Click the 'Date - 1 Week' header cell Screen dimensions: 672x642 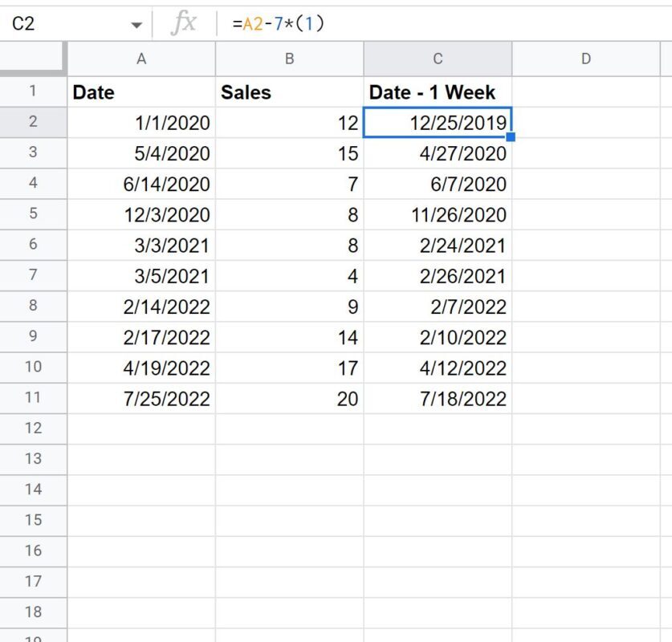click(438, 92)
